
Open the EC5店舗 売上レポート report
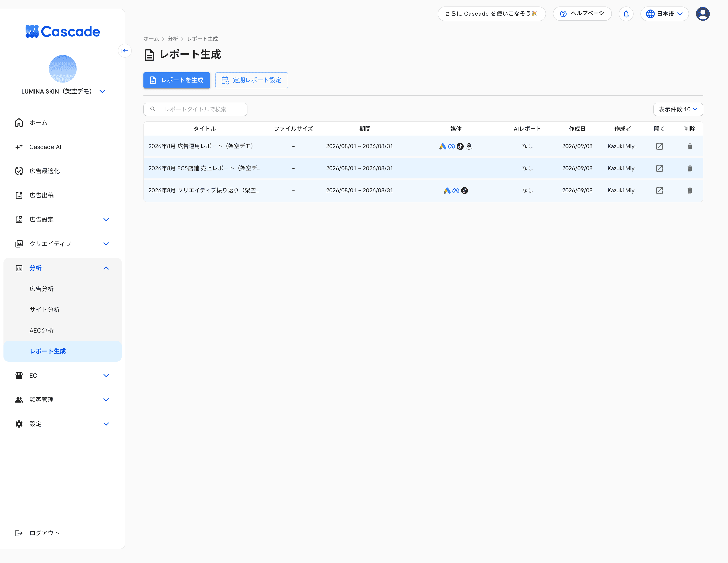[659, 168]
